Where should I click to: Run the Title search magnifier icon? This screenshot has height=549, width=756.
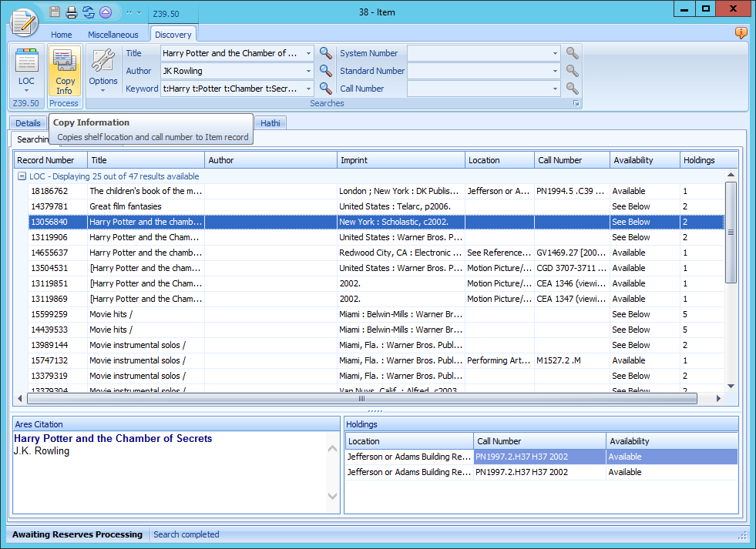(326, 53)
